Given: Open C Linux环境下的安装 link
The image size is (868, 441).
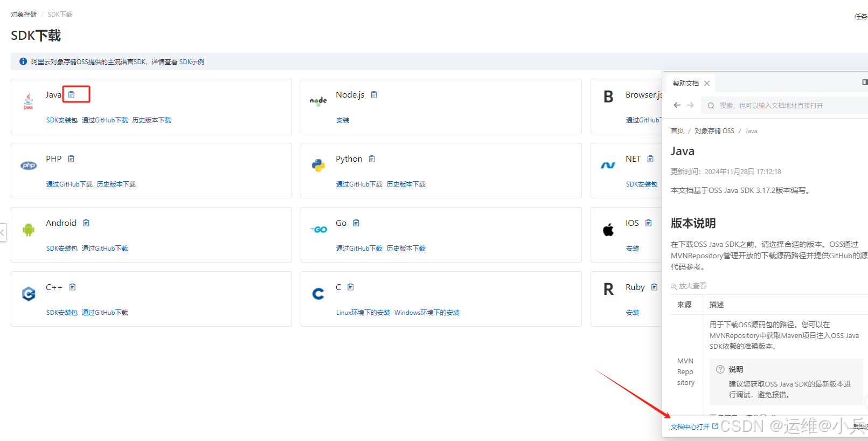Looking at the screenshot, I should (363, 313).
